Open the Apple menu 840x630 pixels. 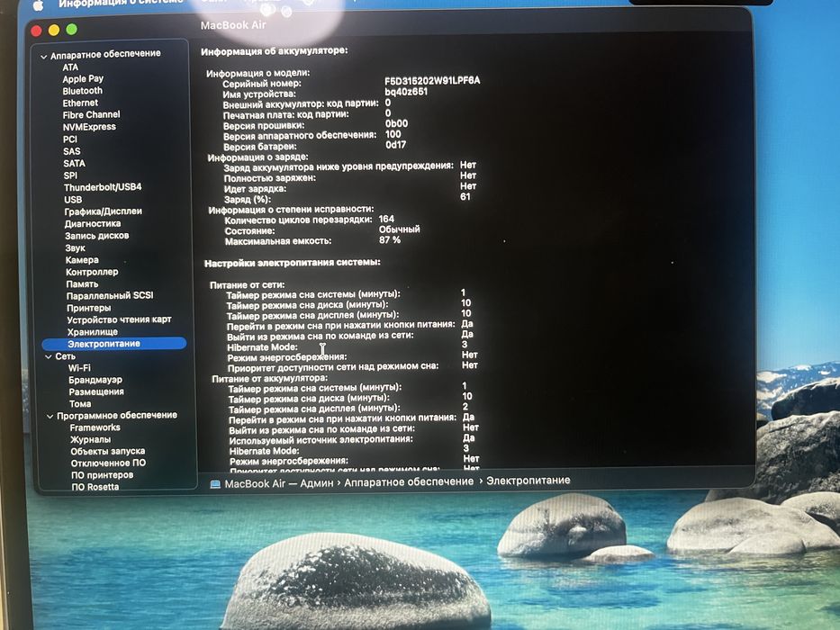coord(38,4)
